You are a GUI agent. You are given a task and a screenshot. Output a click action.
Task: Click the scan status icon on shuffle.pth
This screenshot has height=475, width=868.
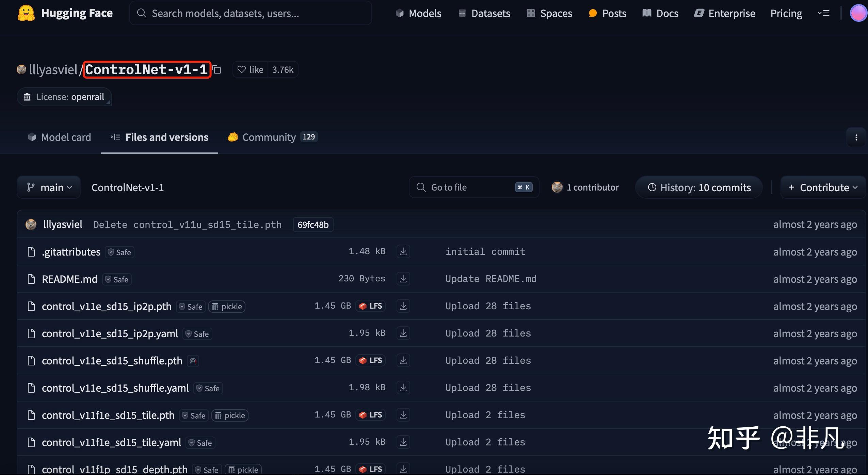pyautogui.click(x=193, y=361)
